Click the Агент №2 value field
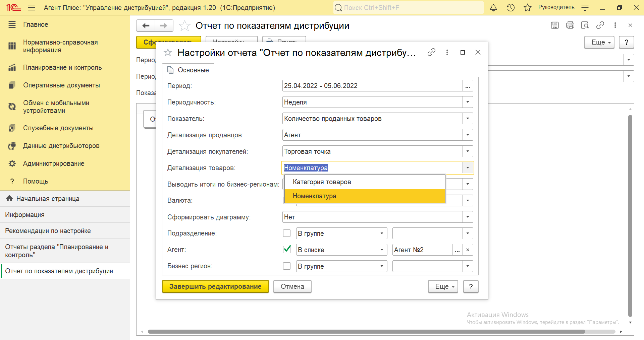Screen dimensions: 644x340 [422, 250]
